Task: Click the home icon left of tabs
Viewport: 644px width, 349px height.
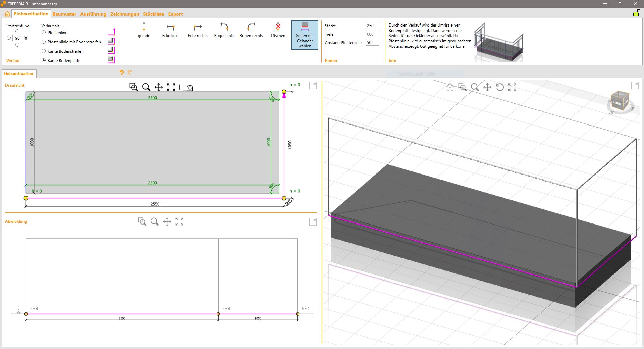Action: (x=7, y=14)
